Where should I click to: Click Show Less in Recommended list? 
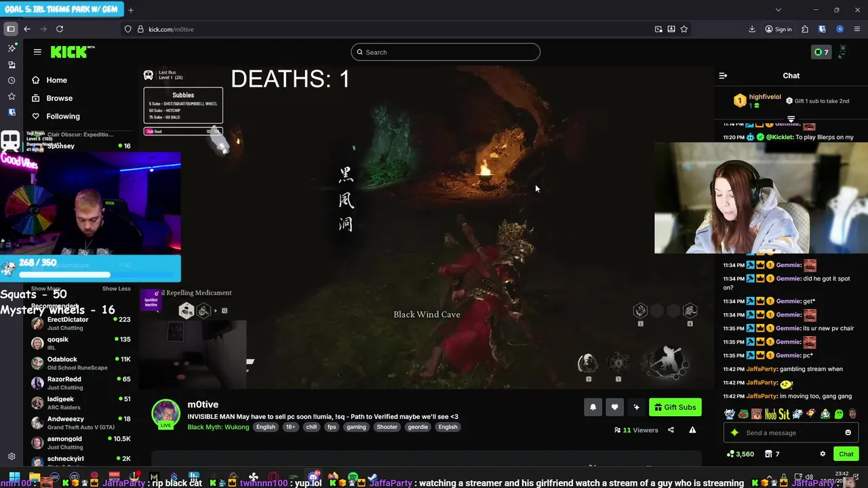(116, 289)
